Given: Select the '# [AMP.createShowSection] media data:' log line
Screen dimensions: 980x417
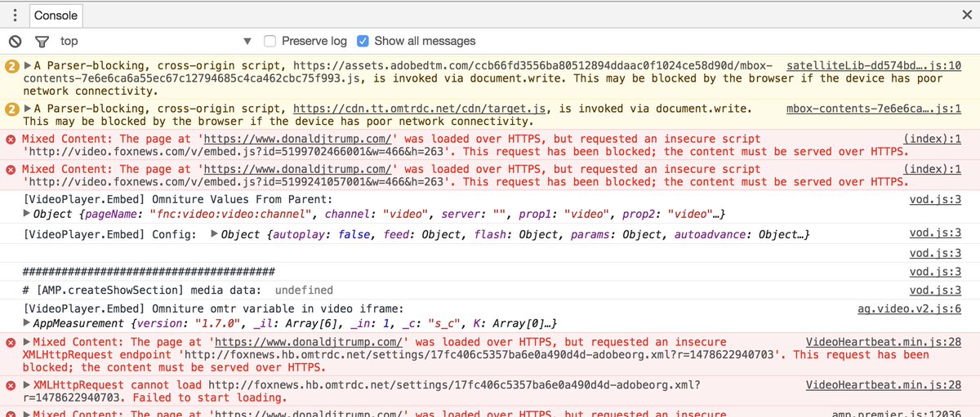Looking at the screenshot, I should pyautogui.click(x=142, y=291).
